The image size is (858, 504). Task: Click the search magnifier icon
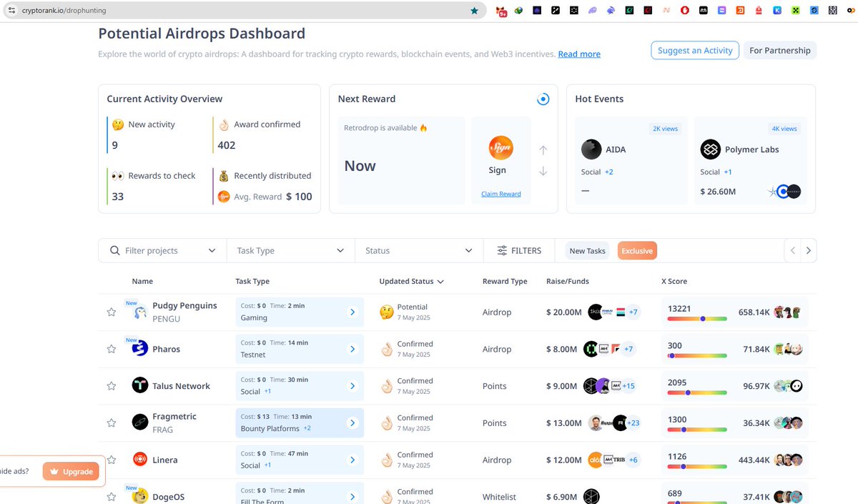[x=115, y=251]
